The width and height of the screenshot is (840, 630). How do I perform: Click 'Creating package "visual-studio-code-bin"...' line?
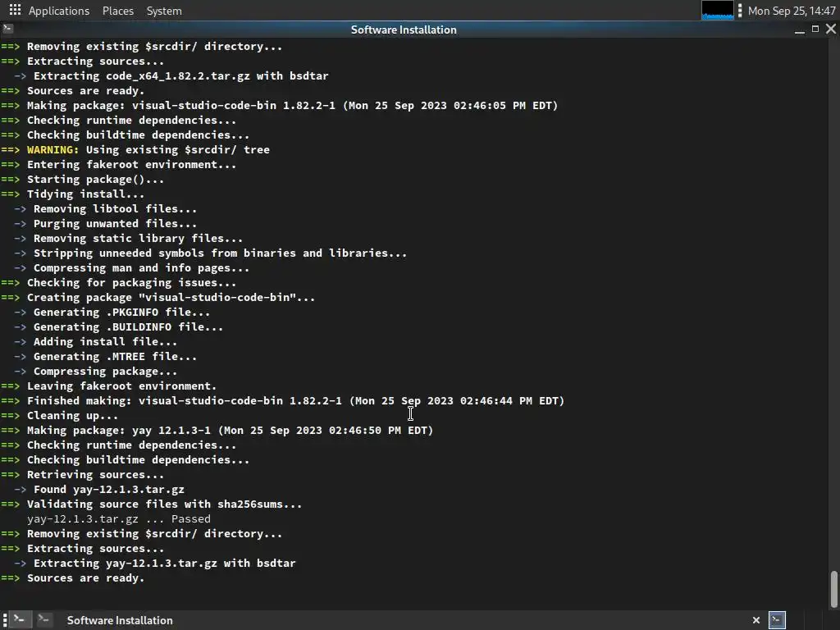171,297
